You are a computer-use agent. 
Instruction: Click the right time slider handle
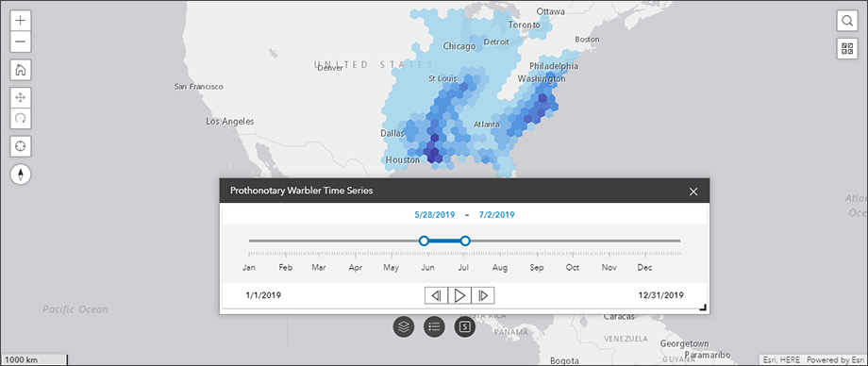[x=465, y=241]
